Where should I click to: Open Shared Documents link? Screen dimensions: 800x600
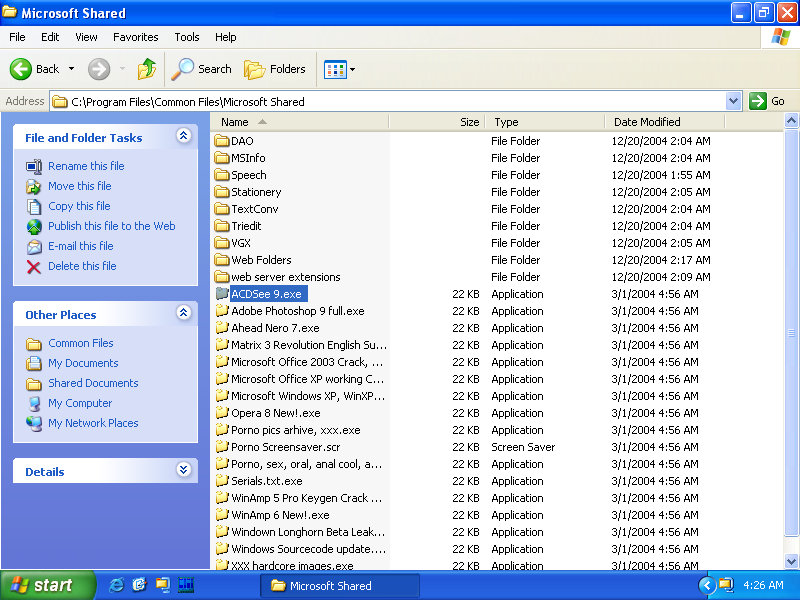[93, 383]
